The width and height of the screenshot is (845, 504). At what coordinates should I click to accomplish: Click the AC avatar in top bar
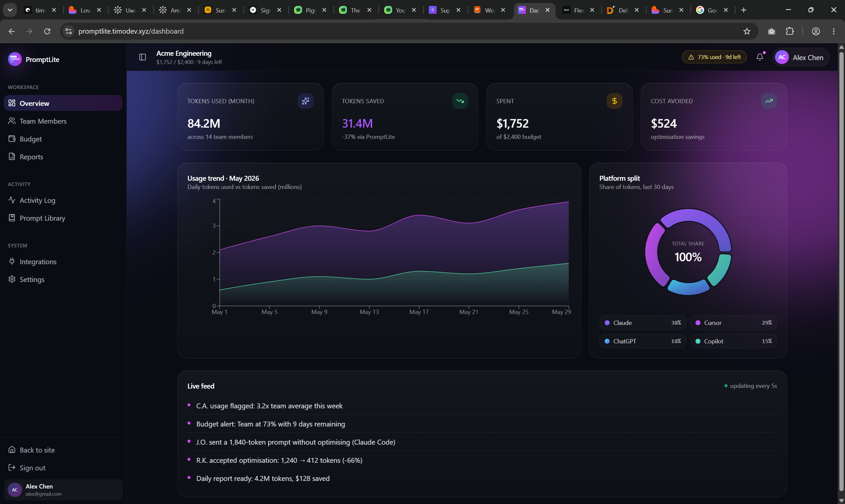click(x=782, y=57)
